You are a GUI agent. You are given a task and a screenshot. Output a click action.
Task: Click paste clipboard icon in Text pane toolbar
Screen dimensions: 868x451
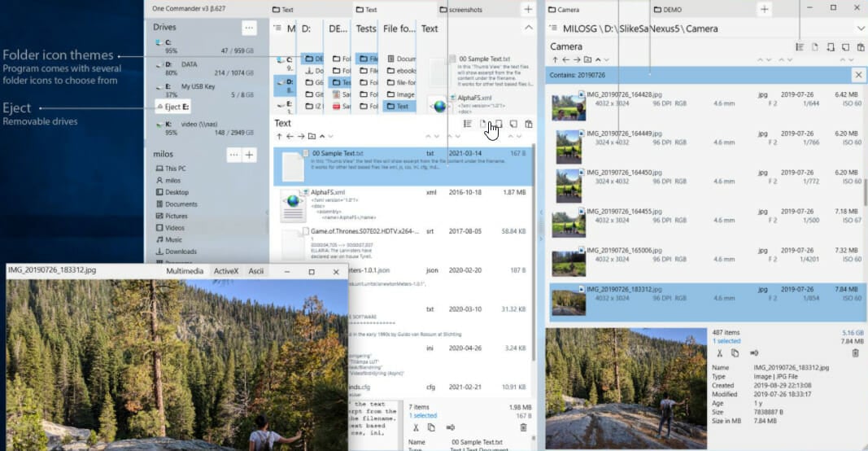point(529,124)
